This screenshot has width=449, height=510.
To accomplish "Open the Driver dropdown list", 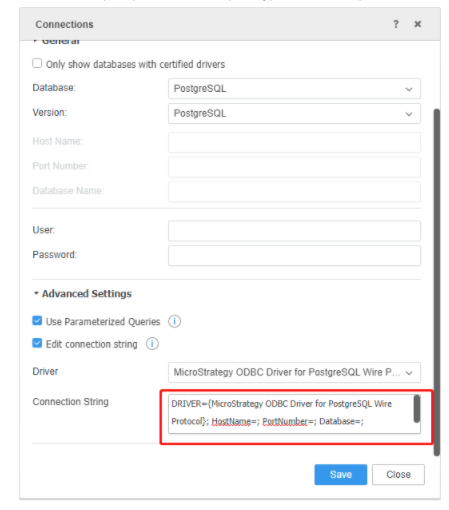I will point(294,372).
